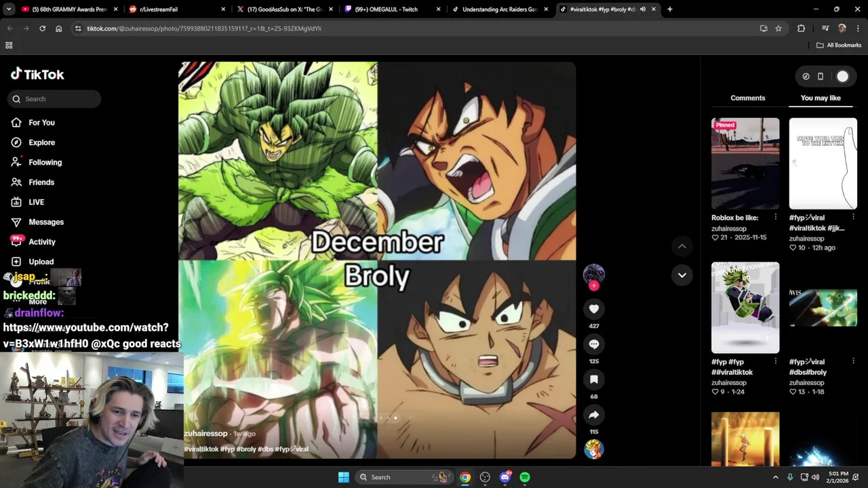Switch to the You may like tab
The height and width of the screenshot is (488, 868).
click(x=821, y=98)
